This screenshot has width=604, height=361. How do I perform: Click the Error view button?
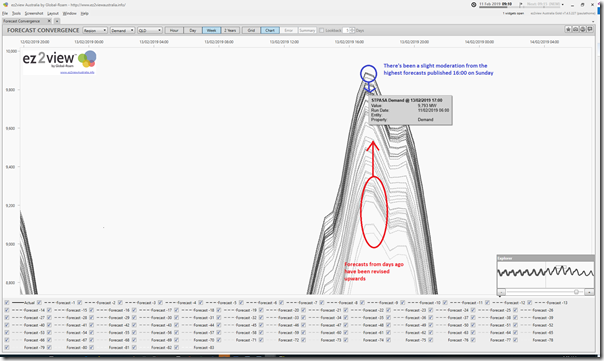pos(289,30)
